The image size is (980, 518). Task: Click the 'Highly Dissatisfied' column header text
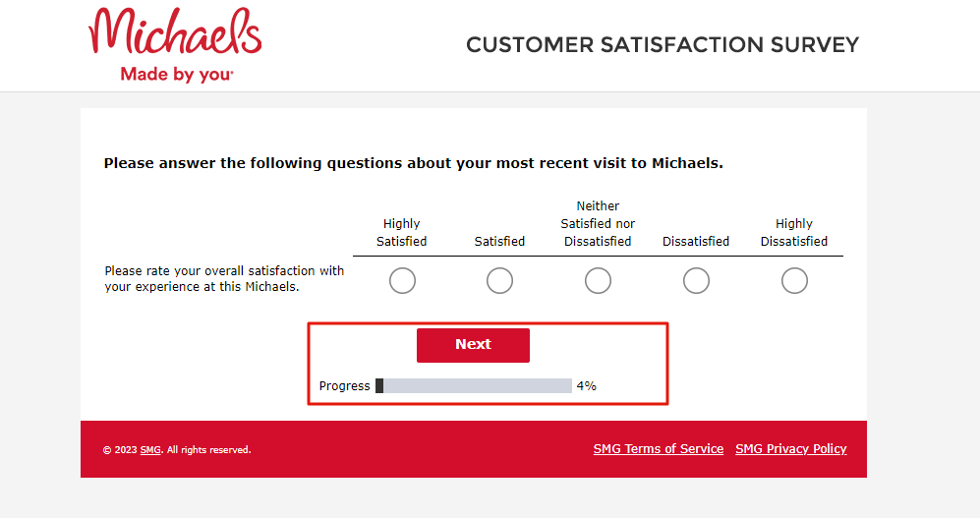[x=794, y=232]
